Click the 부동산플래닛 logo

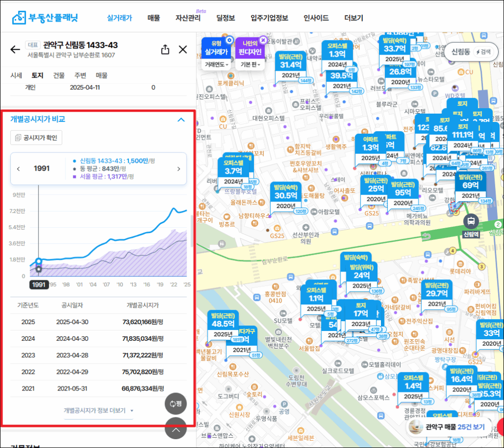(x=45, y=18)
